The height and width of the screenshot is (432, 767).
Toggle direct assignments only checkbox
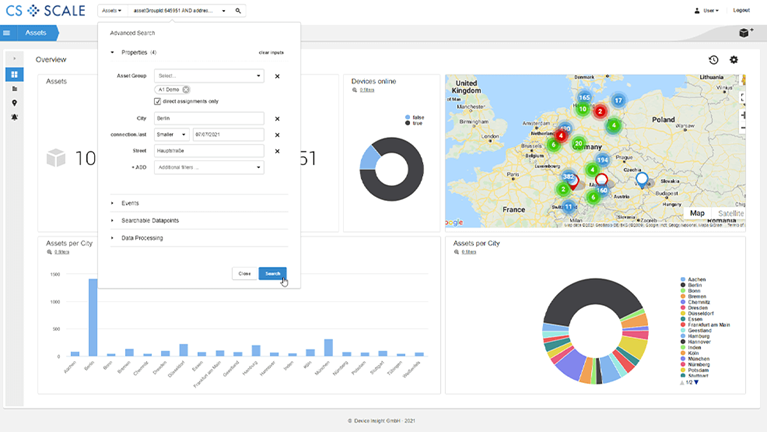(158, 101)
